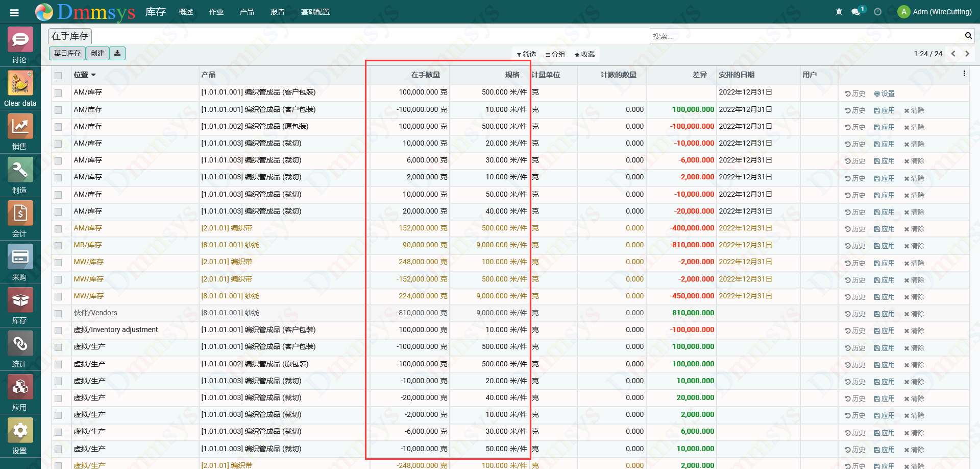
Task: Click the -810,000.000 差异 value
Action: pos(692,245)
